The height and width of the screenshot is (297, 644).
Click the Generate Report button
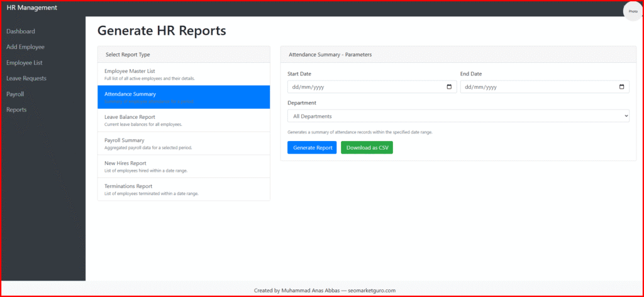pyautogui.click(x=312, y=147)
